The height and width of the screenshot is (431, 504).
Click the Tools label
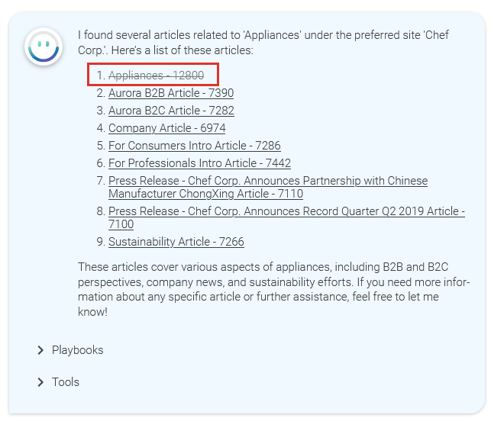click(66, 382)
